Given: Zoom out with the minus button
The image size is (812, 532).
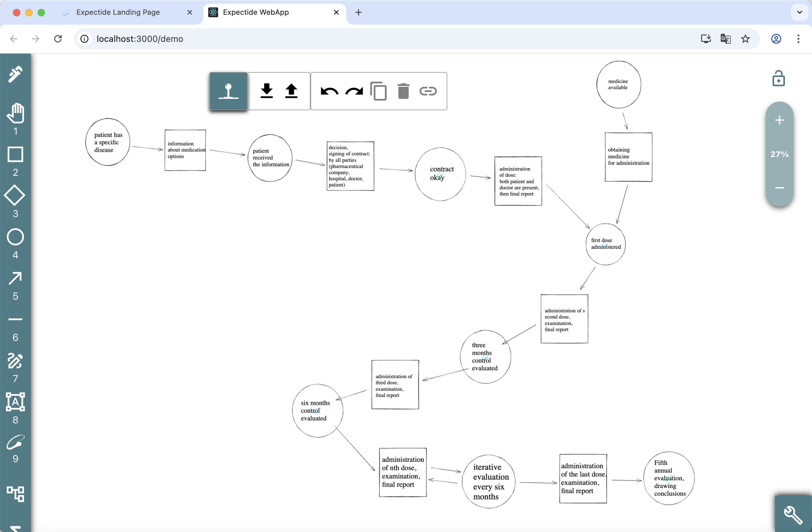Looking at the screenshot, I should coord(779,188).
